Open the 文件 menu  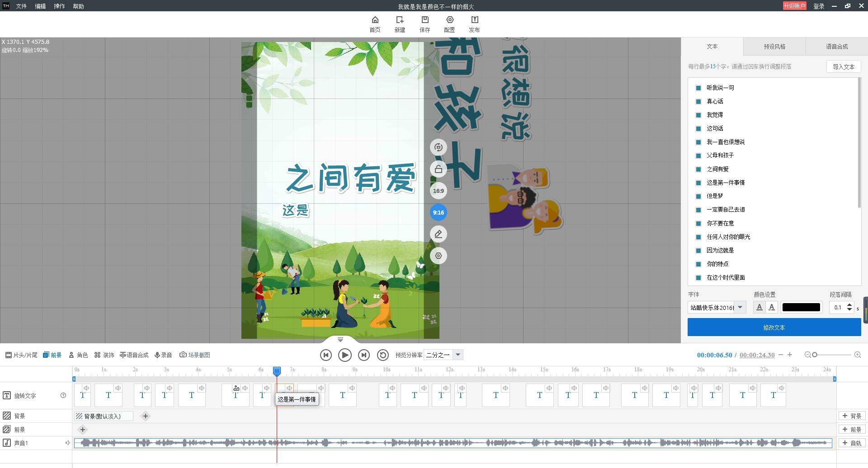coord(21,6)
